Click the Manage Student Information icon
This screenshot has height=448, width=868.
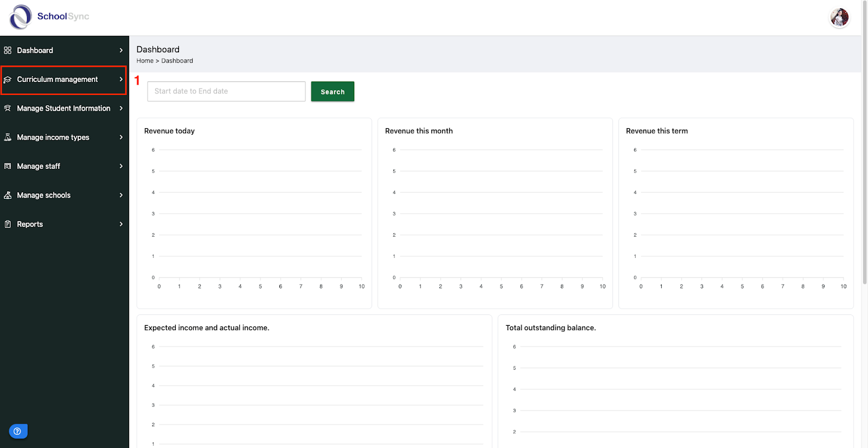(x=8, y=109)
